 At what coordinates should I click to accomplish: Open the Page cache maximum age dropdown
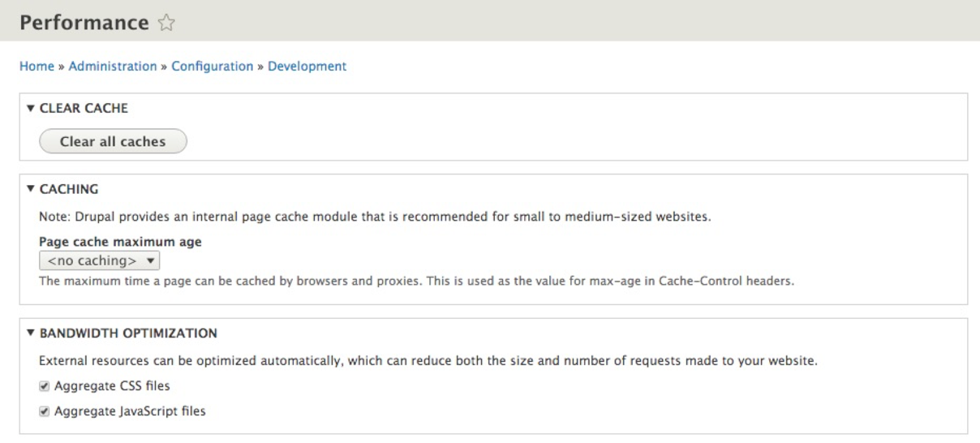coord(100,261)
